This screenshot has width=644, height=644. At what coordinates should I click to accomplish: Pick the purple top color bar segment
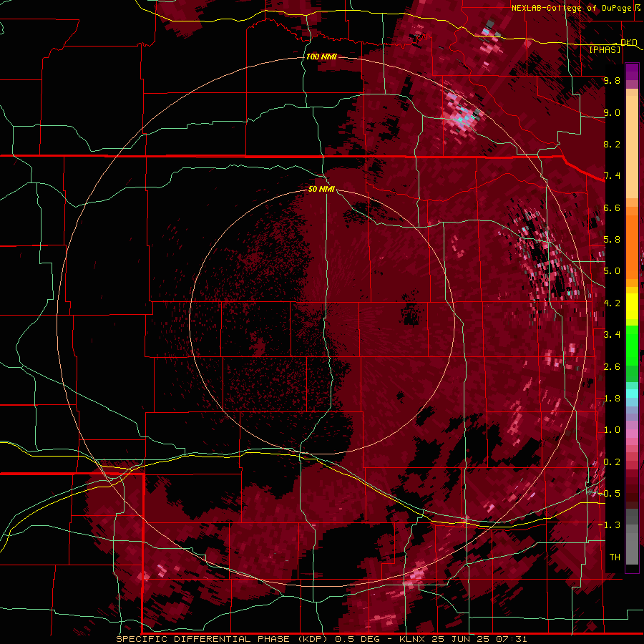point(632,72)
